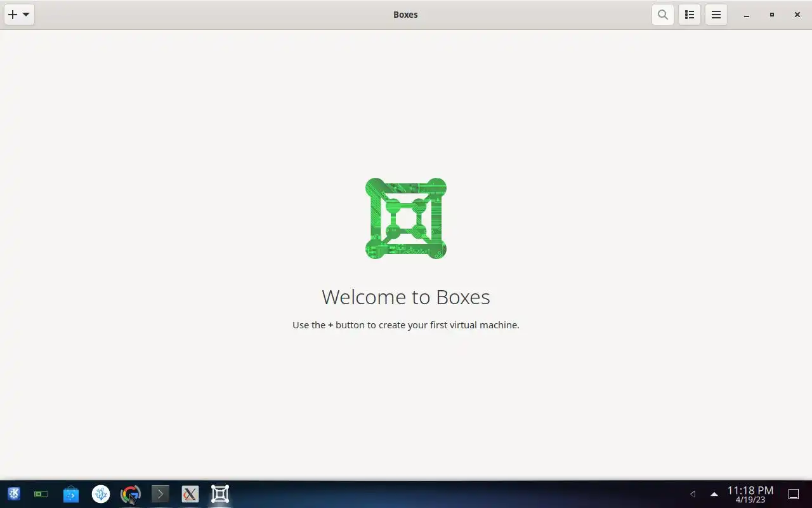This screenshot has height=508, width=812.
Task: Open the terminal from the taskbar
Action: (x=160, y=494)
